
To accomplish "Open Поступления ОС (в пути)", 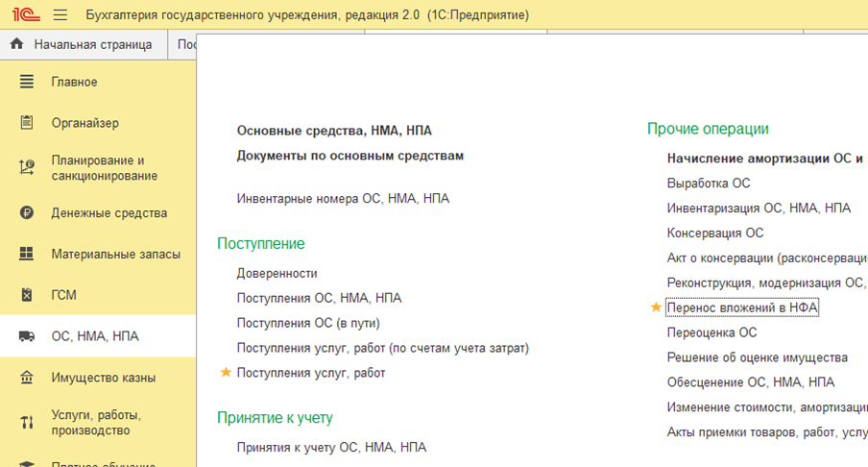I will [x=308, y=323].
